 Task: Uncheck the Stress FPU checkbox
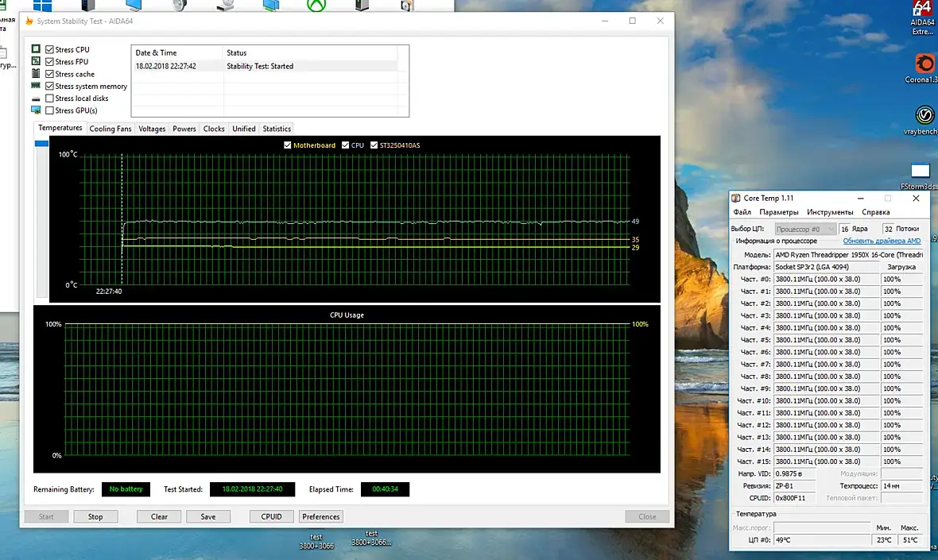coord(49,61)
